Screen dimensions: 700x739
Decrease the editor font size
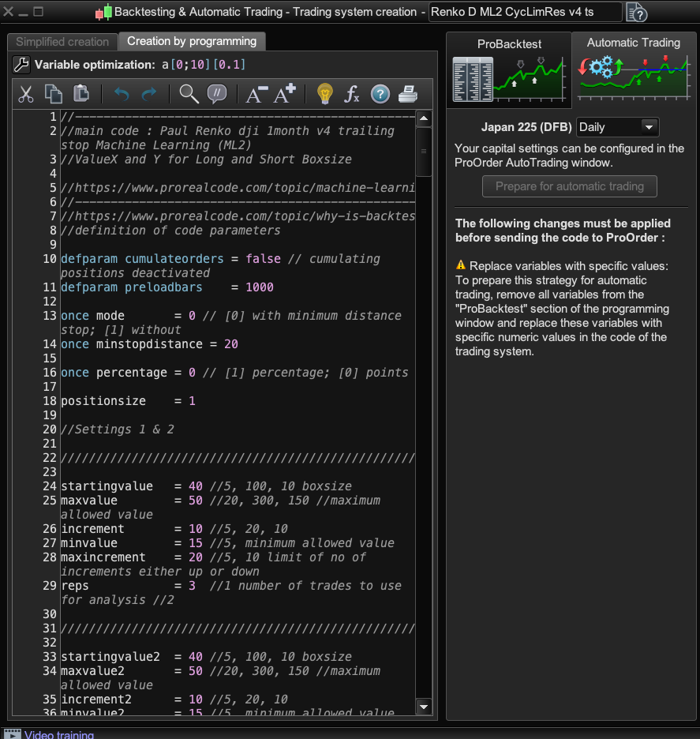pyautogui.click(x=256, y=94)
